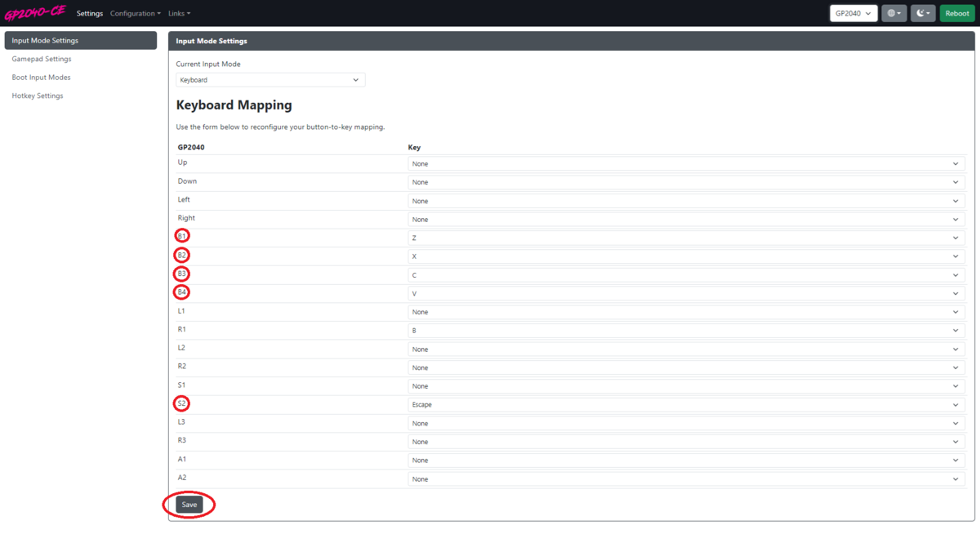980x552 pixels.
Task: Open the key dropdown for L2
Action: click(686, 349)
